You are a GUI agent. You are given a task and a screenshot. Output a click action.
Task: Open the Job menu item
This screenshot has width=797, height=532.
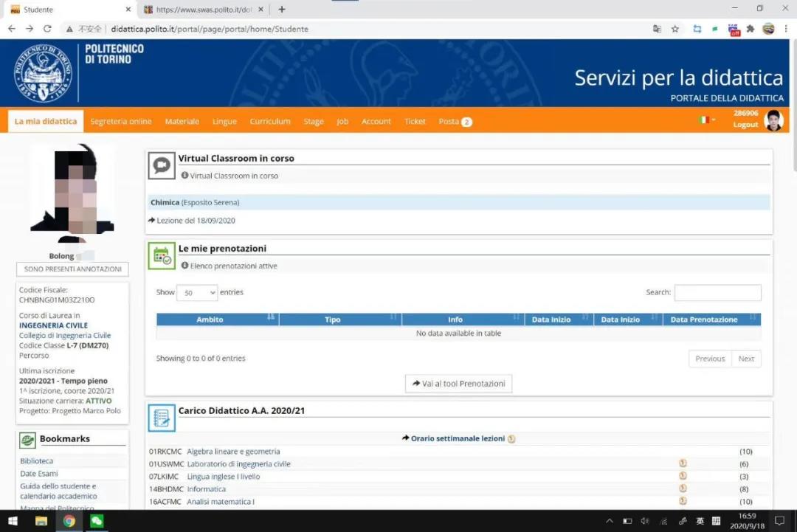342,122
